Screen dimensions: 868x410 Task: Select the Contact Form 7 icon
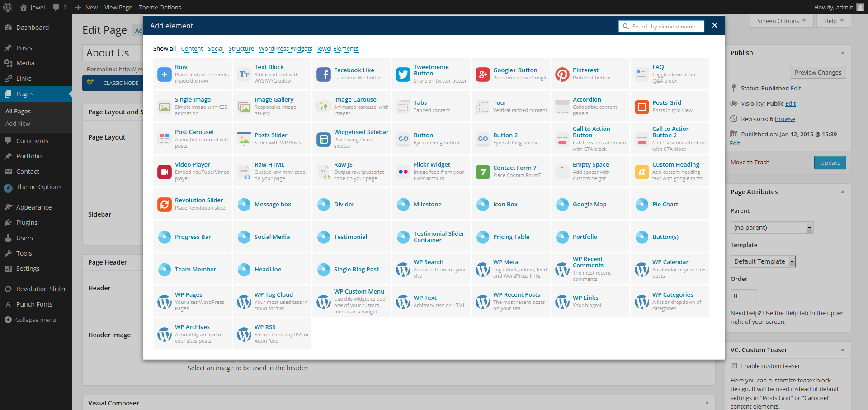point(483,172)
